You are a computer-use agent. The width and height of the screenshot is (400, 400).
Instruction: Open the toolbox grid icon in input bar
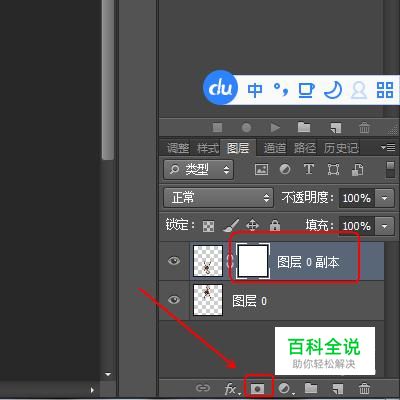pos(385,90)
